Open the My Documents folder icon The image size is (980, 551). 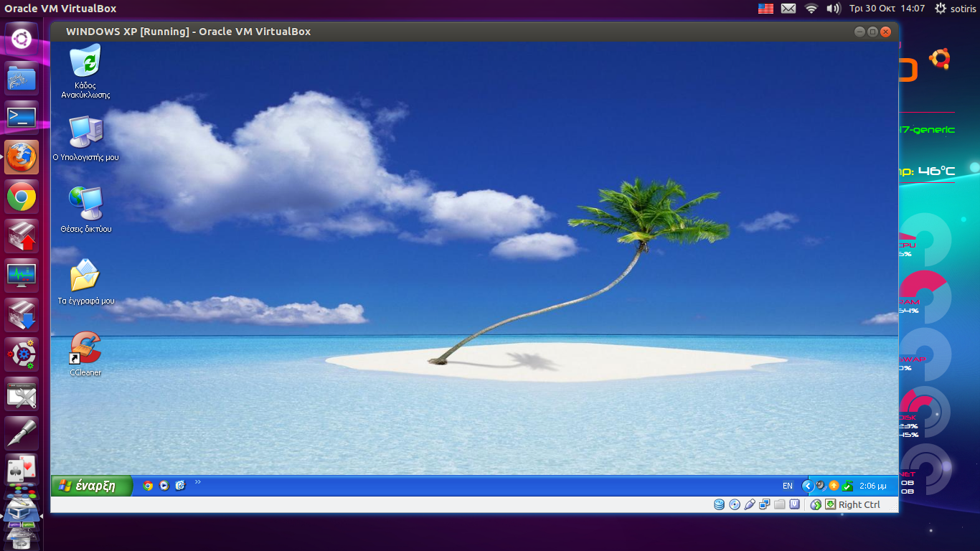click(85, 276)
